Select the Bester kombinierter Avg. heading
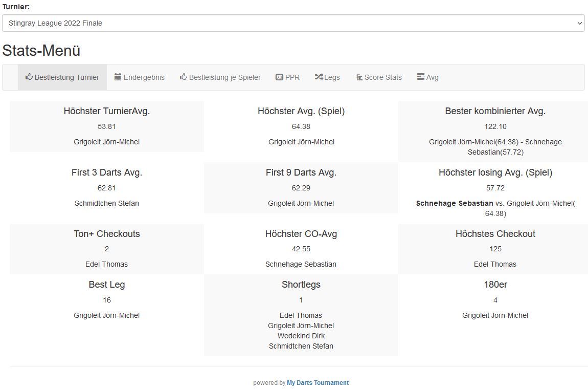The image size is (588, 389). pyautogui.click(x=495, y=111)
